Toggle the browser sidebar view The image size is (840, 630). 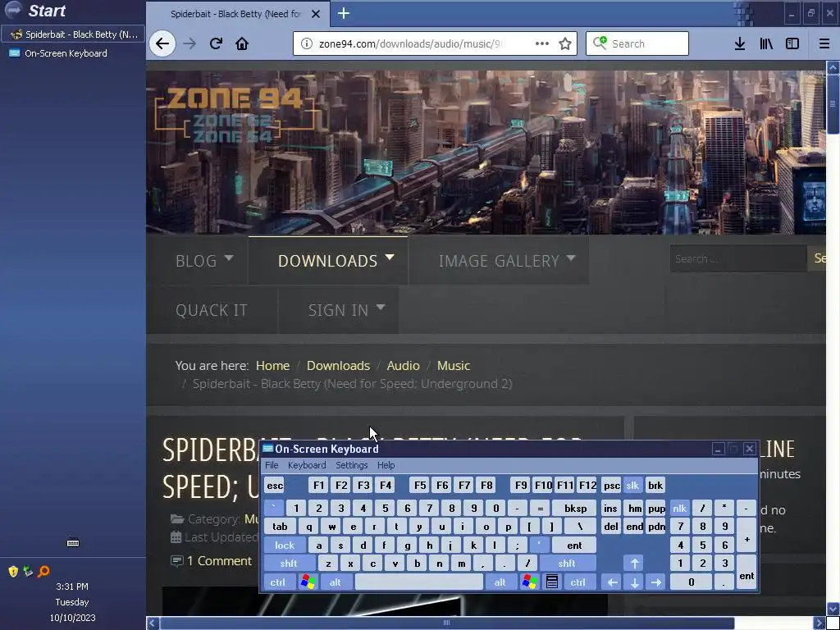click(x=792, y=43)
